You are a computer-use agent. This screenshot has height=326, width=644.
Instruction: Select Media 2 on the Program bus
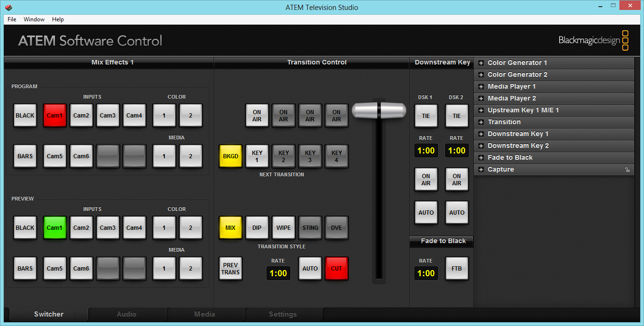pyautogui.click(x=191, y=156)
